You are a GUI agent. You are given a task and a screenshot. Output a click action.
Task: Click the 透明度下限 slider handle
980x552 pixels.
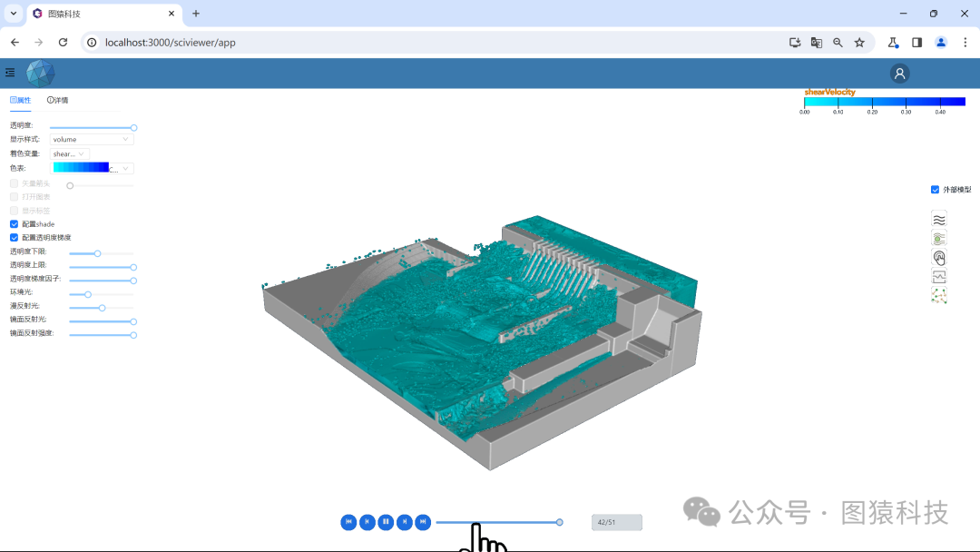click(97, 253)
